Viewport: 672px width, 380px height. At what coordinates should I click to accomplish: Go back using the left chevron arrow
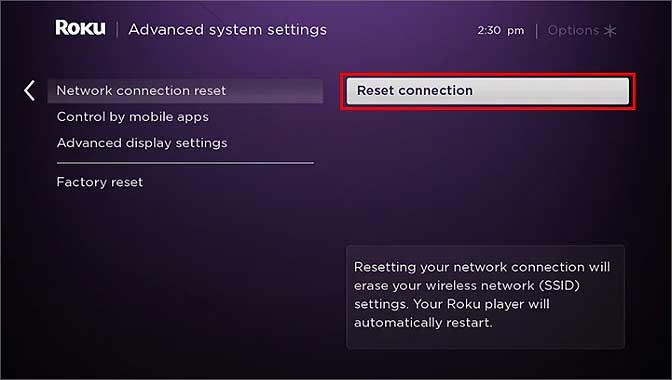[29, 91]
